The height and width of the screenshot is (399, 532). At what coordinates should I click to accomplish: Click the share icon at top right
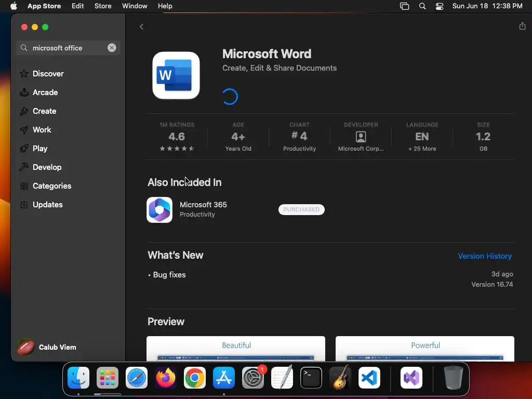point(522,26)
